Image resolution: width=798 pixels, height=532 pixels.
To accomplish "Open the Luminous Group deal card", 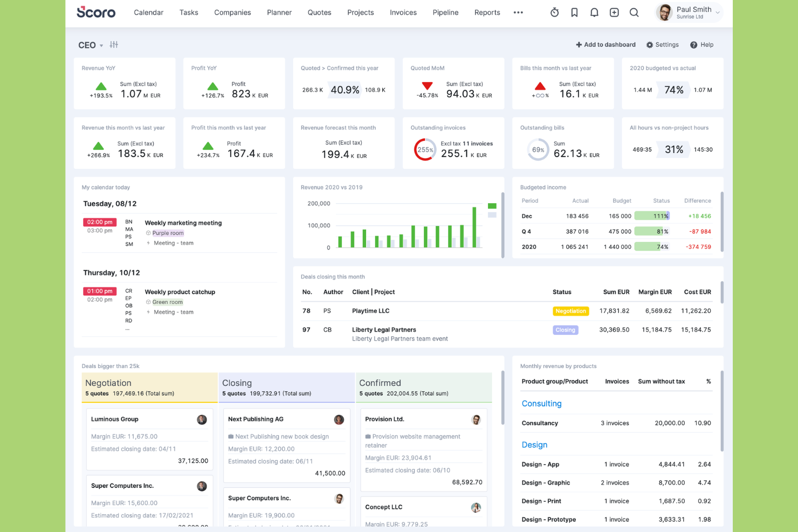I will coord(149,439).
